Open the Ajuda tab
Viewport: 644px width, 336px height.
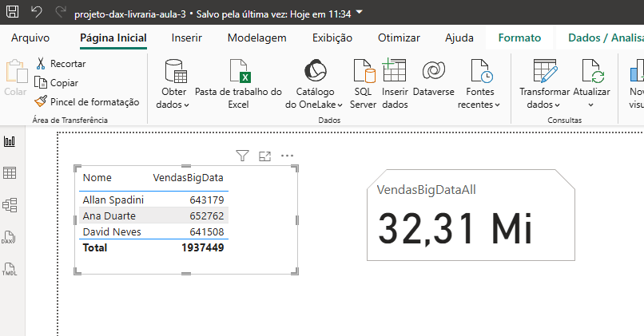click(459, 38)
